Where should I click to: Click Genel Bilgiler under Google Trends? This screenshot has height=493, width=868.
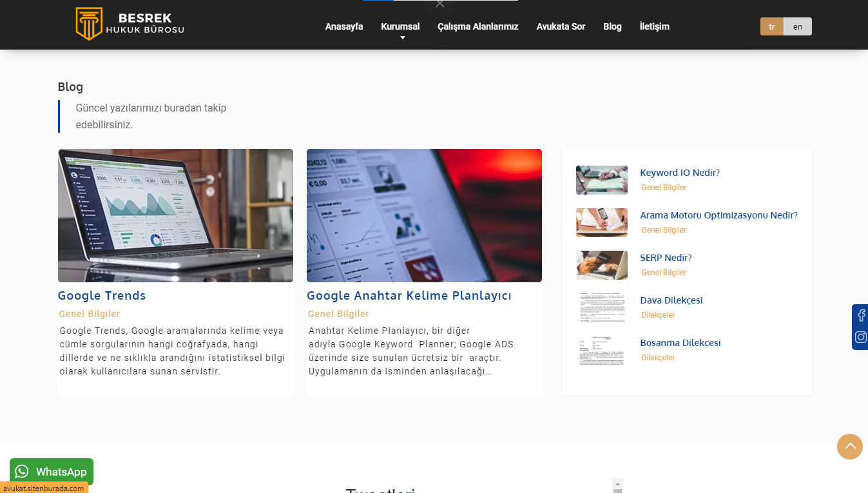[90, 314]
